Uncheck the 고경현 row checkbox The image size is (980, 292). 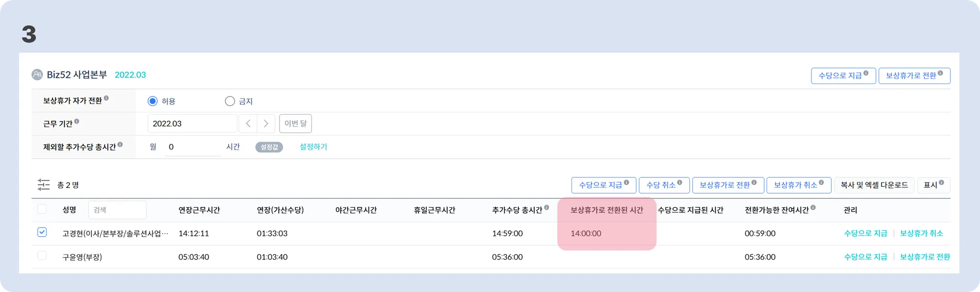click(x=42, y=232)
